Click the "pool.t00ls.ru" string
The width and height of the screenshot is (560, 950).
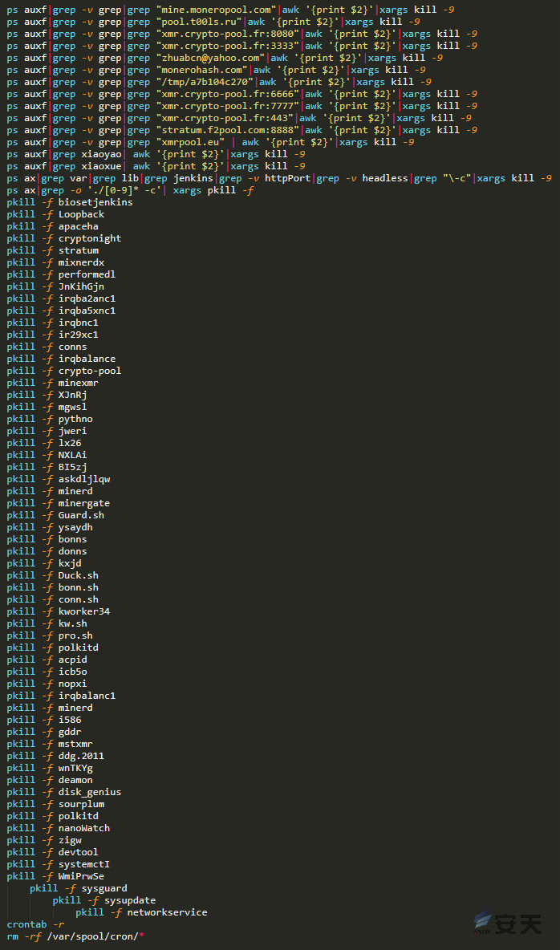point(199,22)
